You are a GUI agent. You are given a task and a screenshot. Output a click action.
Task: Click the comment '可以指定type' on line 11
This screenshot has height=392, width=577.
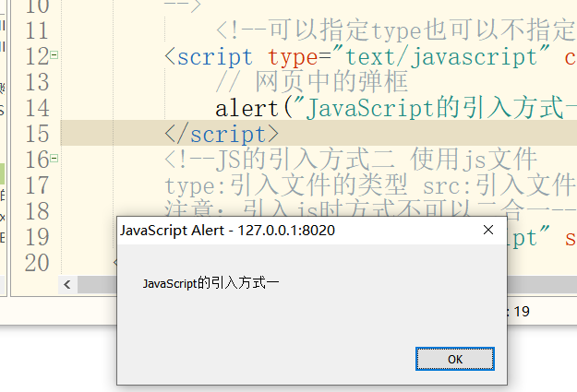click(x=344, y=30)
